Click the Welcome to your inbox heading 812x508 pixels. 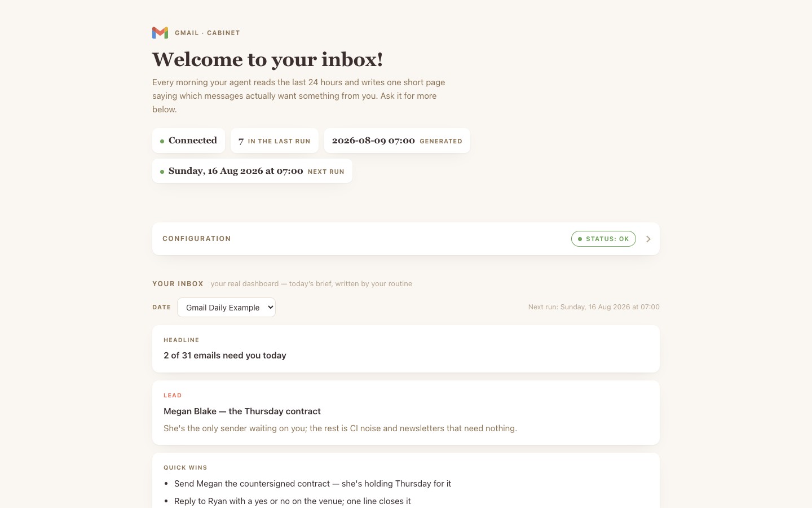[267, 59]
